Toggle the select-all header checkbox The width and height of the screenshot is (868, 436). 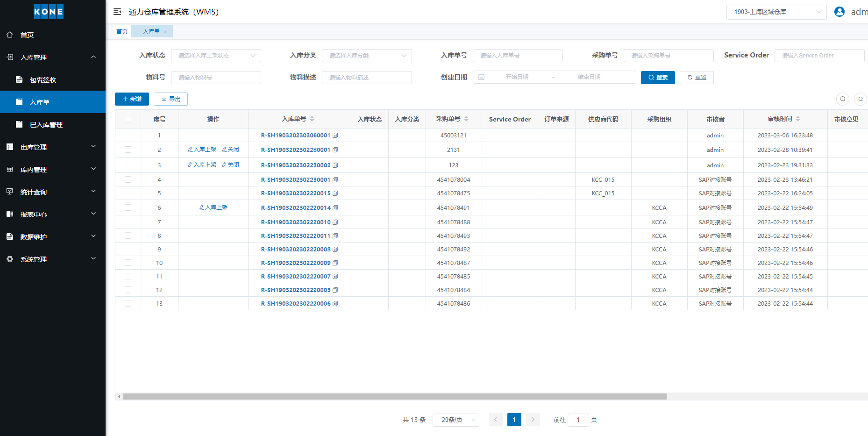[x=128, y=119]
